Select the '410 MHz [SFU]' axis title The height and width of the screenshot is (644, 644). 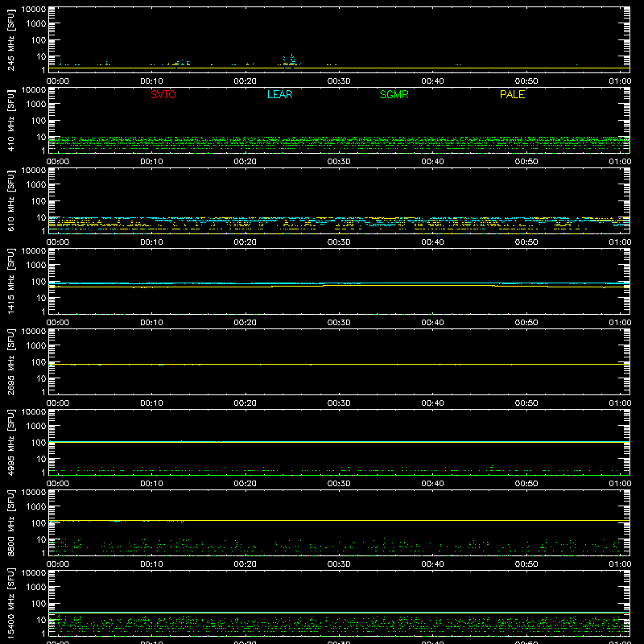click(10, 120)
